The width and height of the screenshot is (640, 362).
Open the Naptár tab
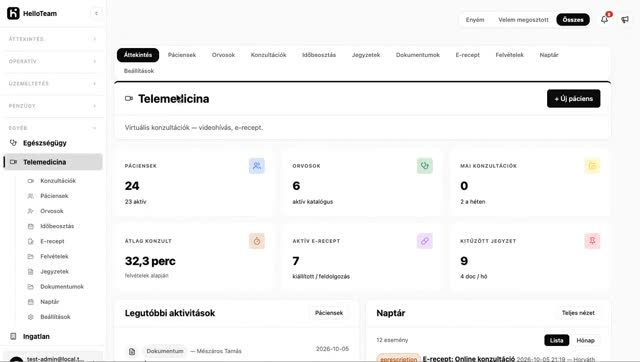point(549,55)
